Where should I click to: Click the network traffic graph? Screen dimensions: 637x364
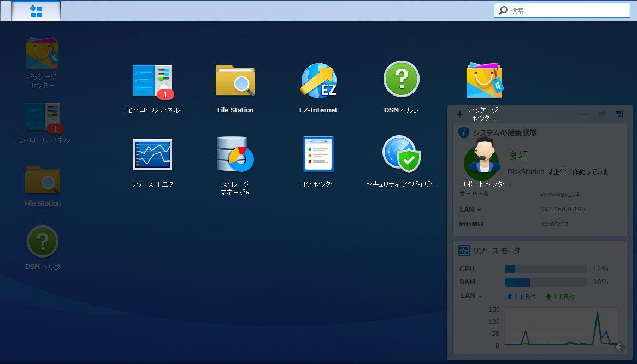[562, 327]
